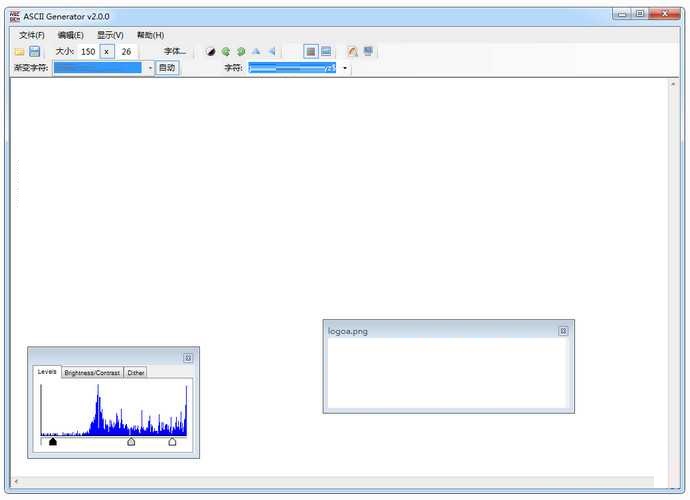The width and height of the screenshot is (690, 500).
Task: Minimize the ASCII Generator window
Action: pos(622,14)
